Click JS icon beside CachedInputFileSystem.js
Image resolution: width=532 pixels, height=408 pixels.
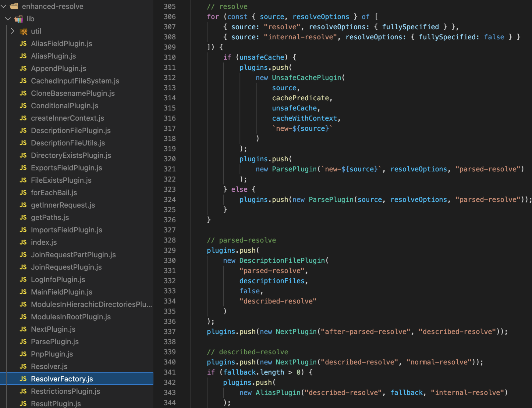click(x=23, y=81)
